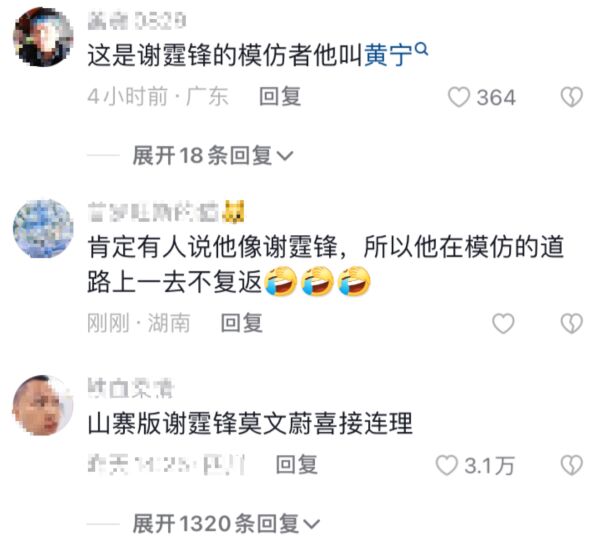600x537 pixels.
Task: Open the blue pixelated avatar of 湖南 commenter
Action: click(x=43, y=229)
